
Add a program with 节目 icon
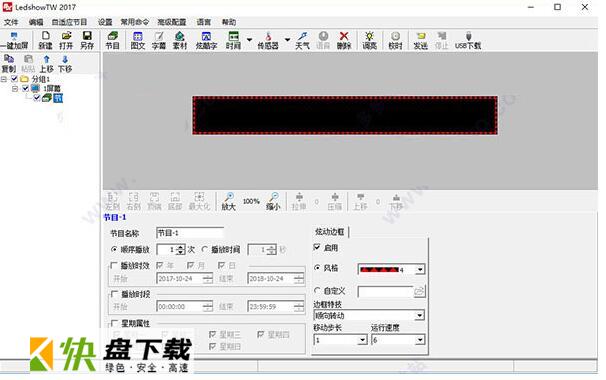pyautogui.click(x=112, y=41)
